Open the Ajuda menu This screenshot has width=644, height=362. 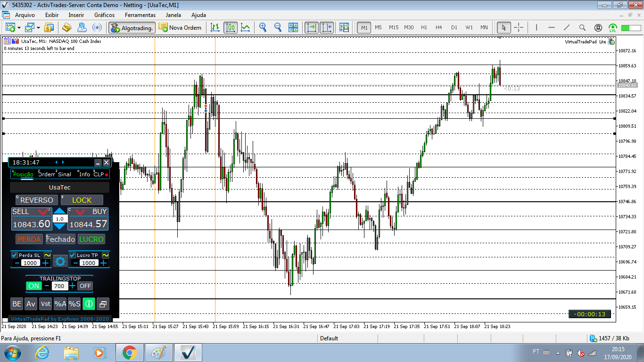click(x=198, y=15)
